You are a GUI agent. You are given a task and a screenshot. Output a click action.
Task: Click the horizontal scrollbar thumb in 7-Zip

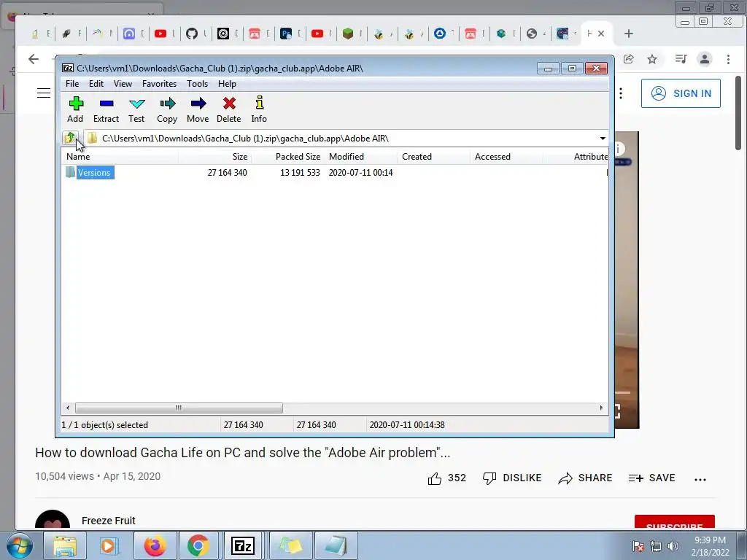click(179, 408)
